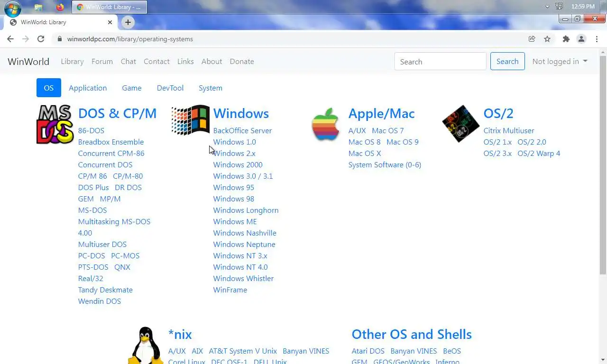Screen dimensions: 607x364
Task: Open Firefox from the taskbar
Action: [x=60, y=7]
